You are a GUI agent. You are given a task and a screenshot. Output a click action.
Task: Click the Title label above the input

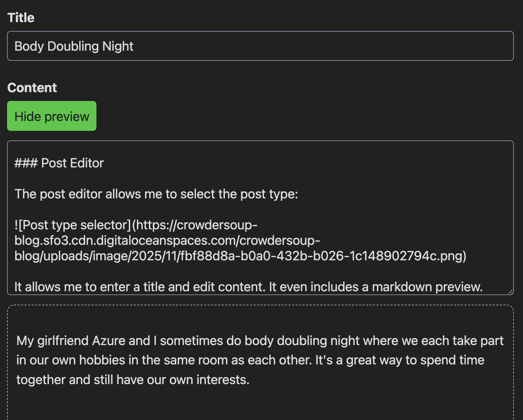click(21, 17)
